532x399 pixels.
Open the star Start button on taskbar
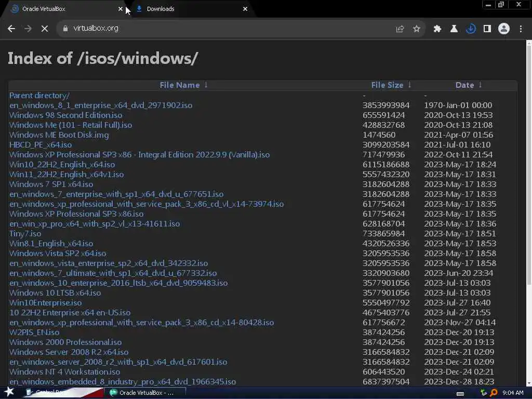coord(9,392)
